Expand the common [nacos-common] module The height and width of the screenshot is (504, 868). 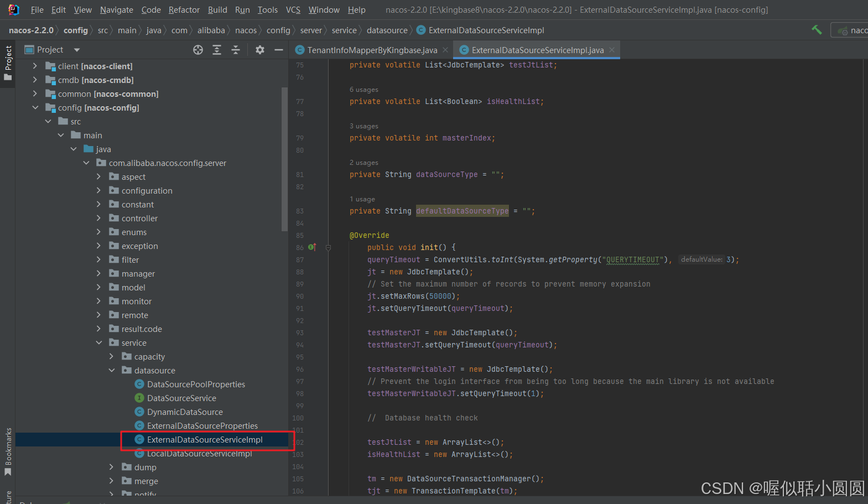tap(35, 94)
